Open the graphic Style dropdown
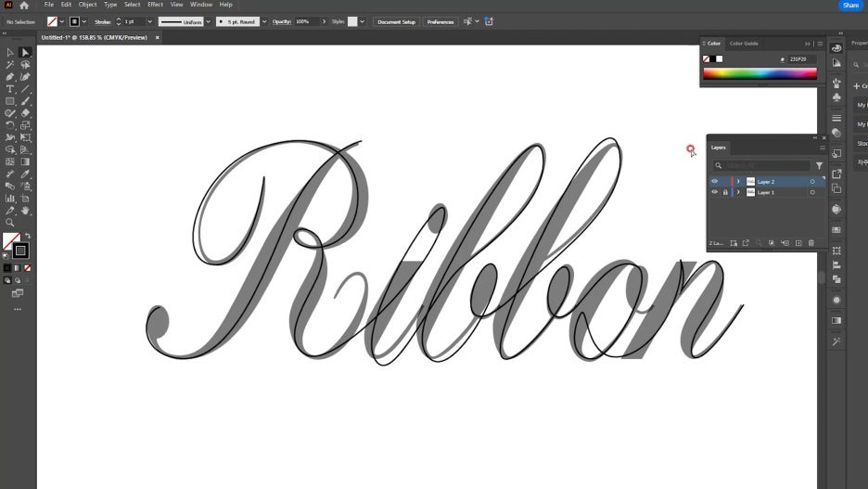This screenshot has width=868, height=489. [362, 21]
